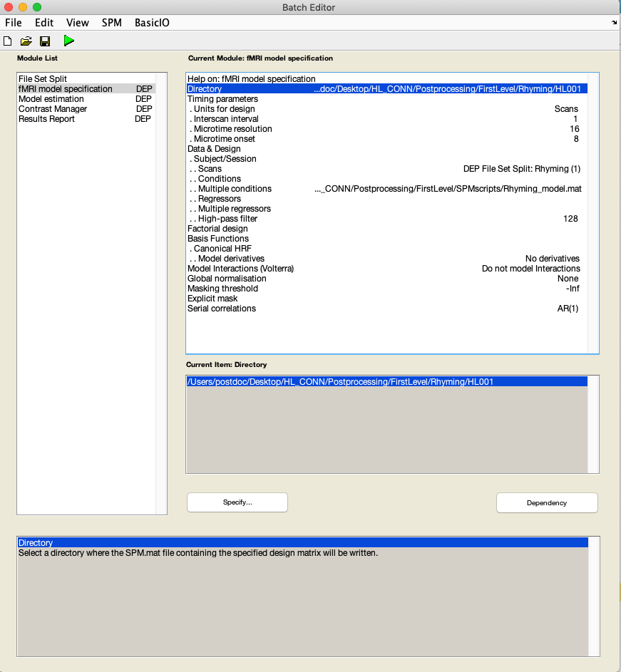Click the New Batch toolbar icon
This screenshot has height=672, width=621.
[9, 41]
